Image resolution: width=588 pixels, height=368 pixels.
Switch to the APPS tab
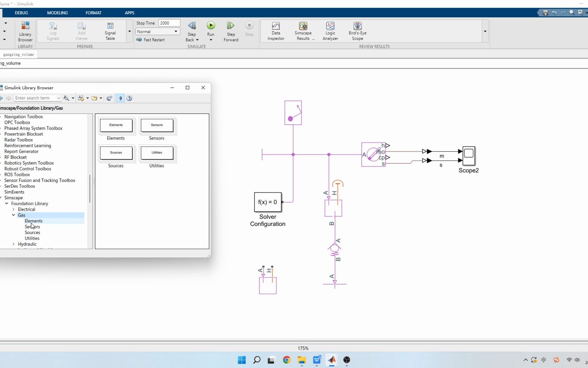click(x=130, y=13)
